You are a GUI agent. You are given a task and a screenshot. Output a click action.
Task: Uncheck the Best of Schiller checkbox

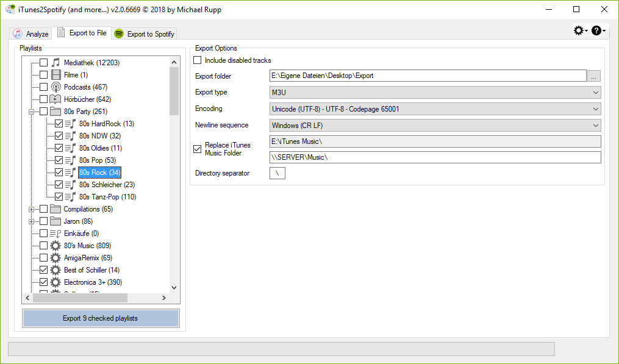click(x=44, y=270)
